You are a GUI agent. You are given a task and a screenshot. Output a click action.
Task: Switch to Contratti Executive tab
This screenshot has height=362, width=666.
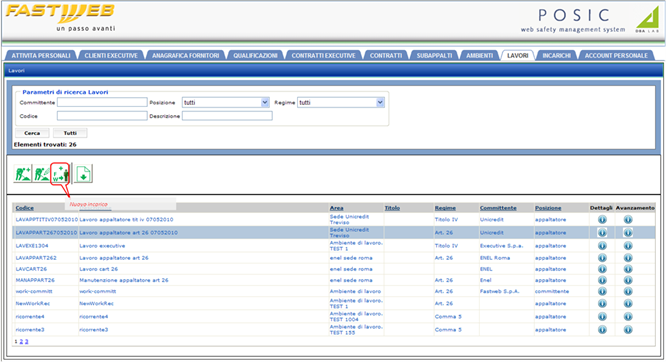point(323,56)
